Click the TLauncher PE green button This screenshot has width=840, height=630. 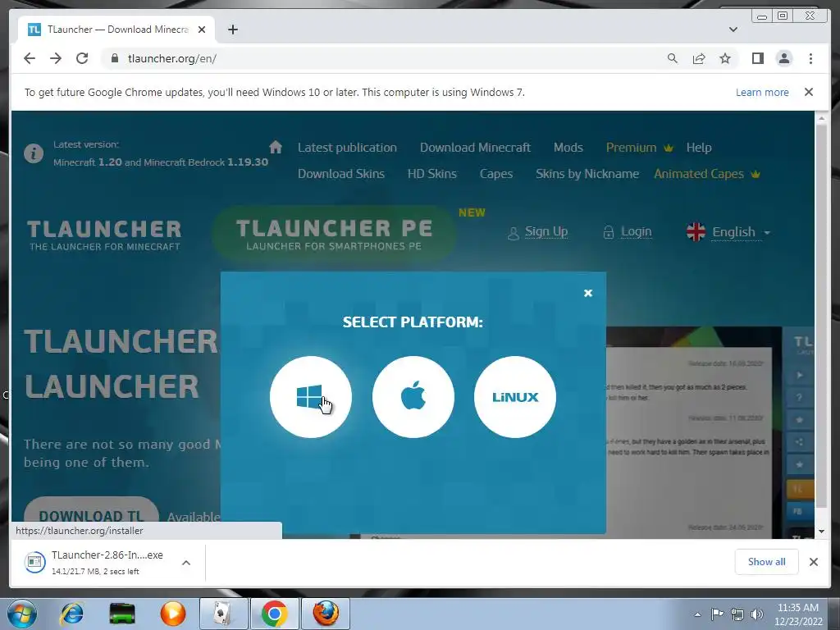point(334,233)
